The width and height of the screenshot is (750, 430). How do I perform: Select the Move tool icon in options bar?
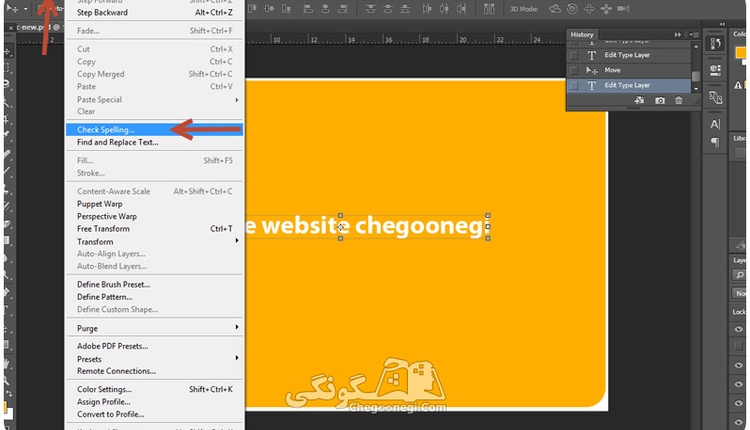pyautogui.click(x=12, y=9)
